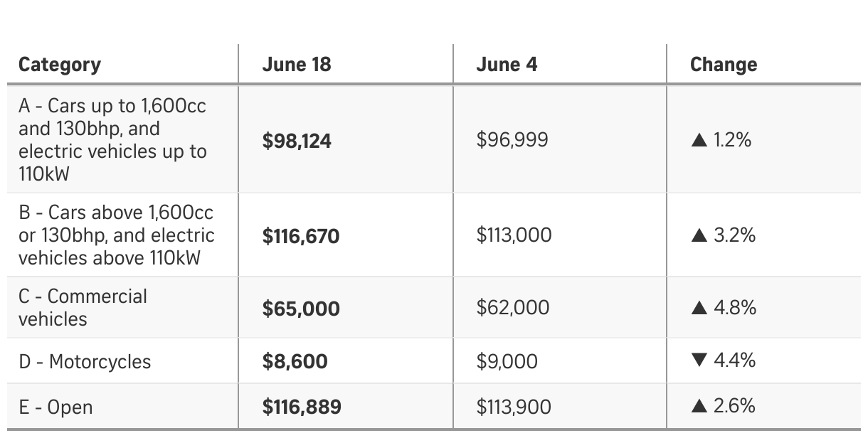Viewport: 868px width, 438px height.
Task: Select the D - Motorcycles row label
Action: pyautogui.click(x=85, y=362)
